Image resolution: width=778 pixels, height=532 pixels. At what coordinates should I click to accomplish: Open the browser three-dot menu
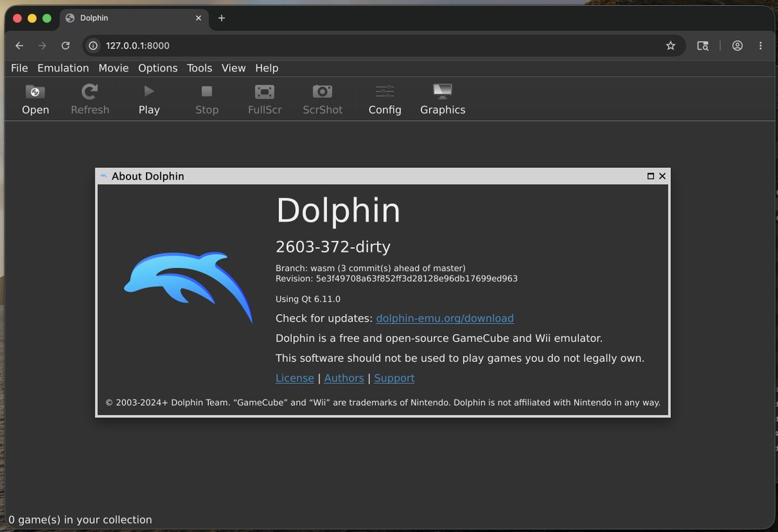760,45
